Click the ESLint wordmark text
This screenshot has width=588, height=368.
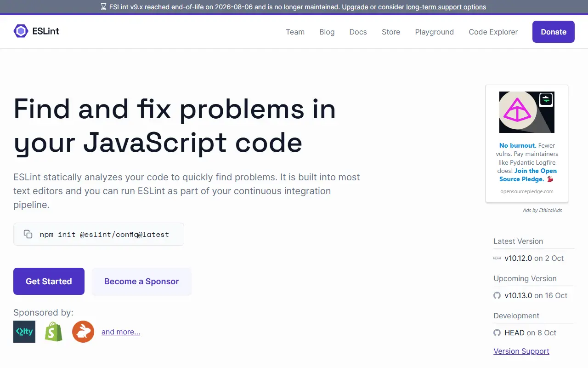coord(46,31)
